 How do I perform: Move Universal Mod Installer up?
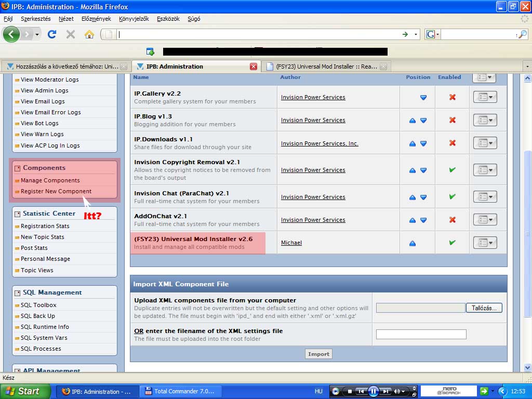413,243
